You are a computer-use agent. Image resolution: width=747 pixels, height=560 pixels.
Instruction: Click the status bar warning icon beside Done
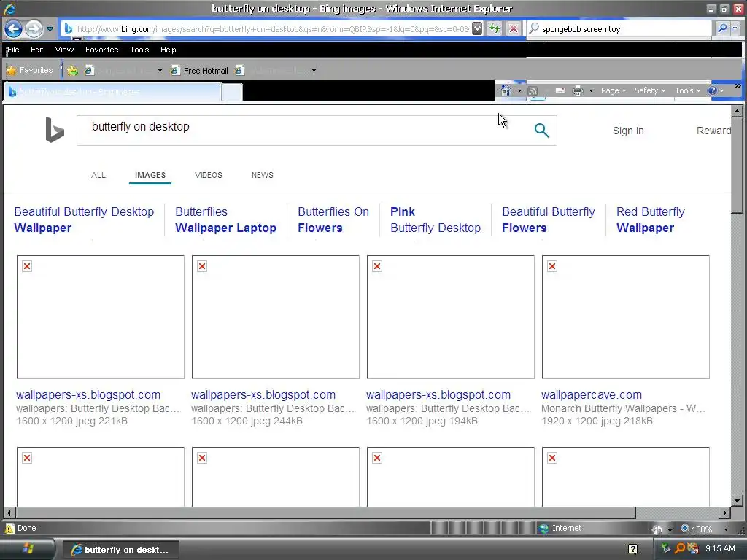pyautogui.click(x=9, y=528)
